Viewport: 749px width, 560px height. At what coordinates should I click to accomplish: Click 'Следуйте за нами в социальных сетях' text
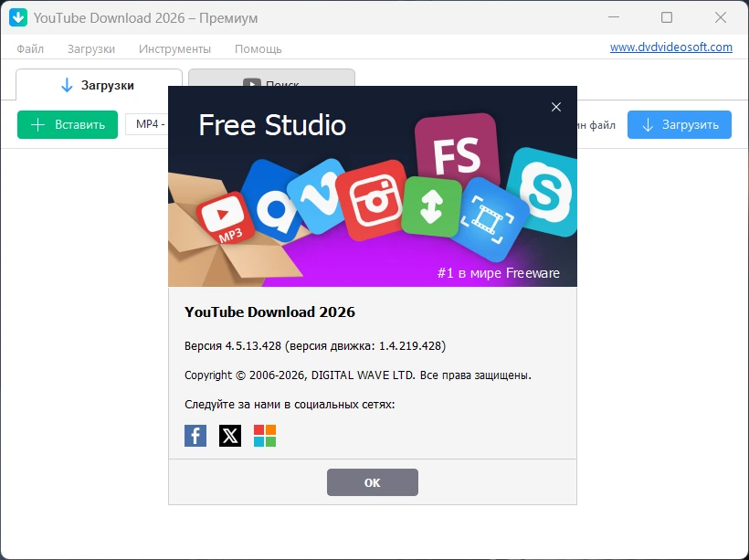point(290,405)
